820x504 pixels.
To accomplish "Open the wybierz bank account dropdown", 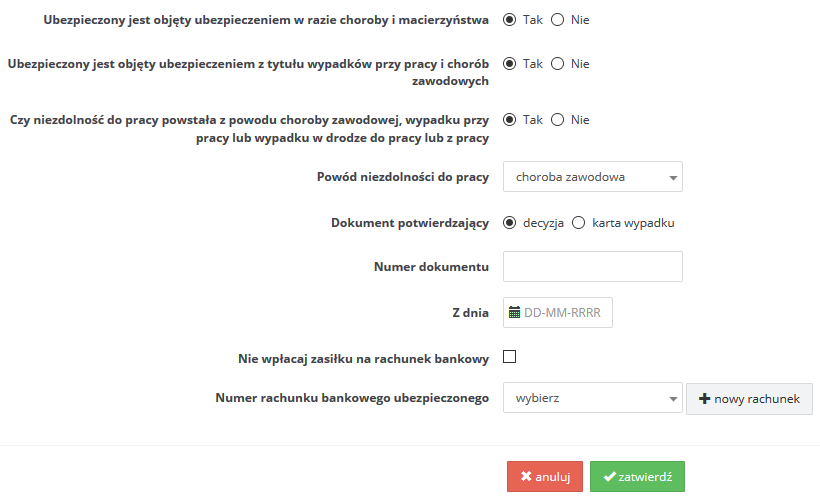I will tap(593, 398).
